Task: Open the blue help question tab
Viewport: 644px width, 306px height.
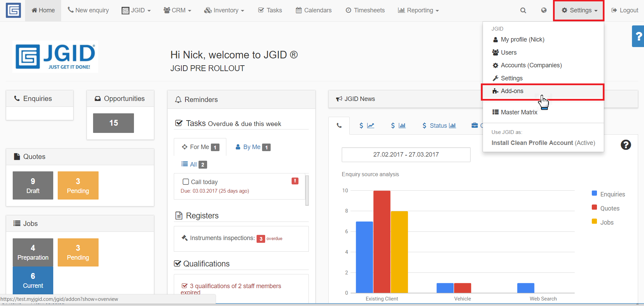Action: coord(638,36)
